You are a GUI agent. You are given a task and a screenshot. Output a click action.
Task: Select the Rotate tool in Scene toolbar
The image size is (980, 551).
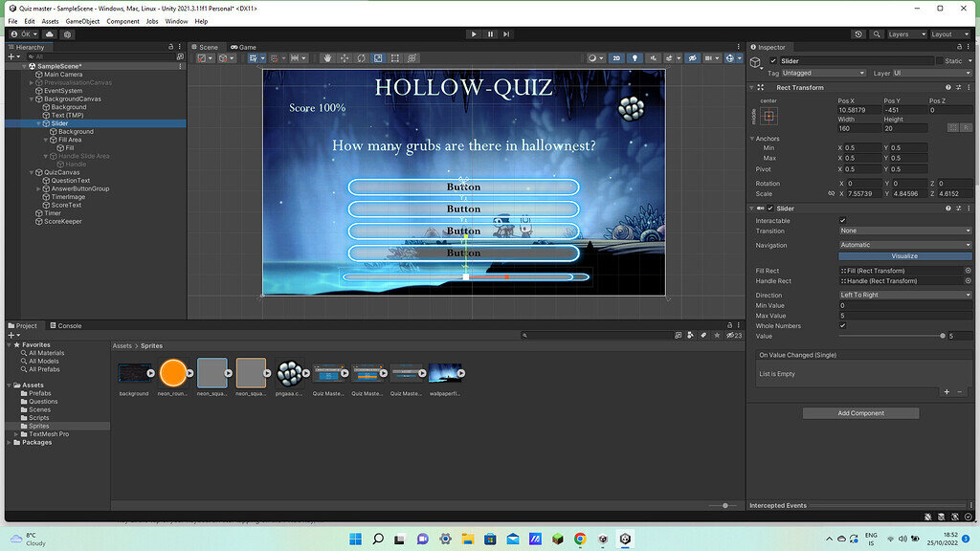coord(361,58)
